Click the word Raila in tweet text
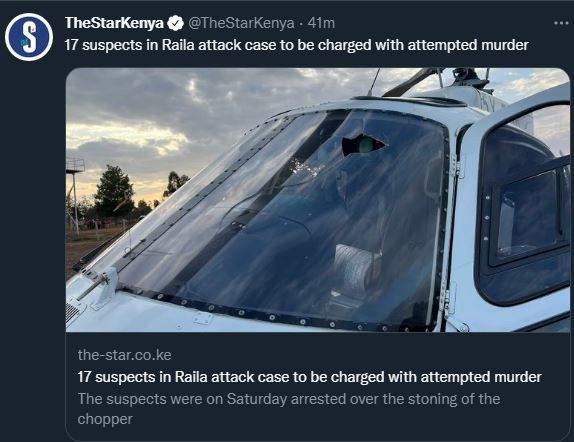574x442 pixels. click(178, 45)
